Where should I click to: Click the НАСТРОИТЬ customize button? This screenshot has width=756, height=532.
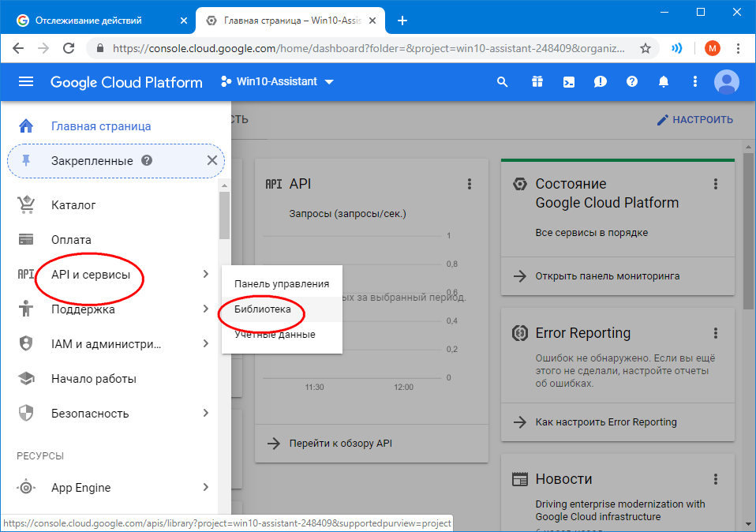coord(695,120)
